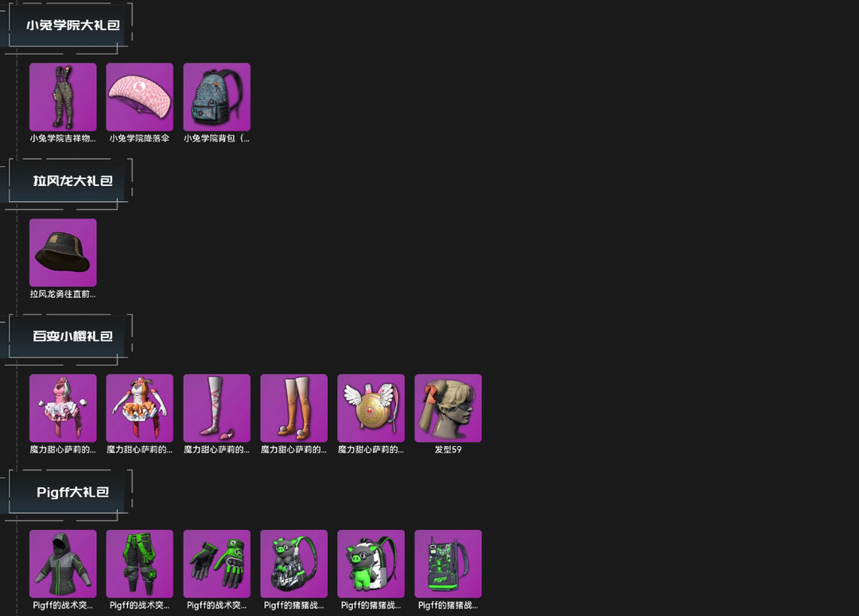Image resolution: width=859 pixels, height=616 pixels.
Task: Pick the Pigff green tactical pants
Action: pyautogui.click(x=140, y=564)
